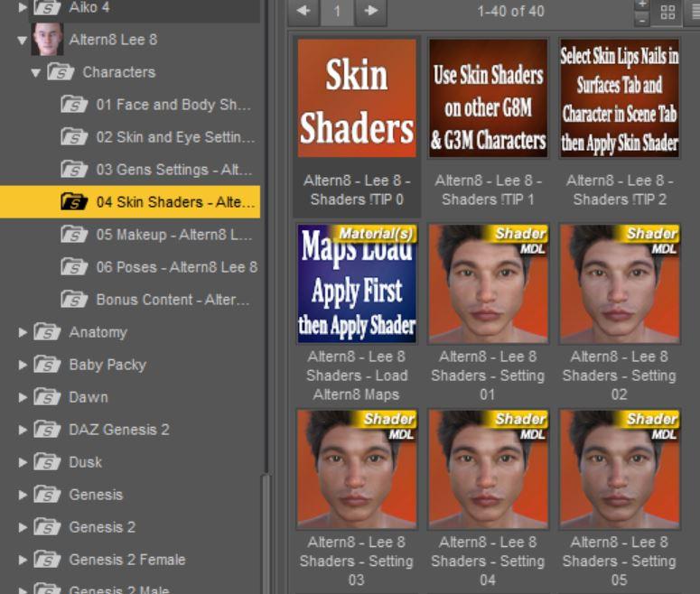The width and height of the screenshot is (700, 594).
Task: Click the Dusk folder icon
Action: click(47, 462)
